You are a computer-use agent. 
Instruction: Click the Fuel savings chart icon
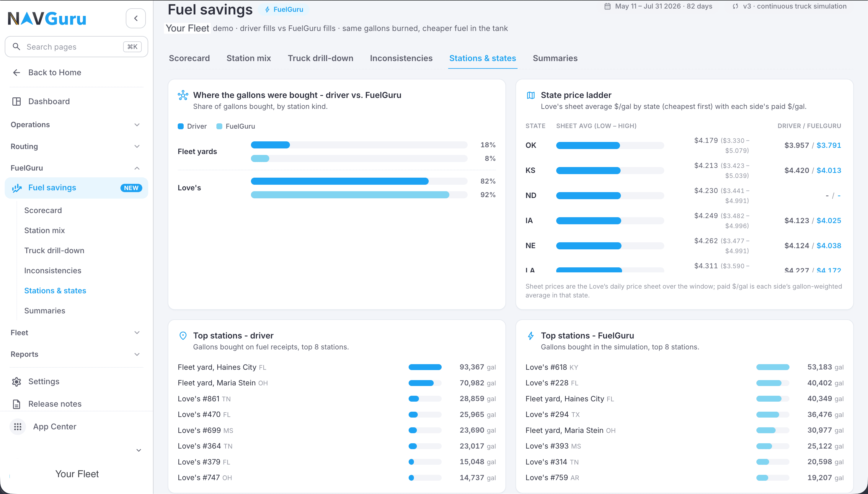click(x=17, y=188)
